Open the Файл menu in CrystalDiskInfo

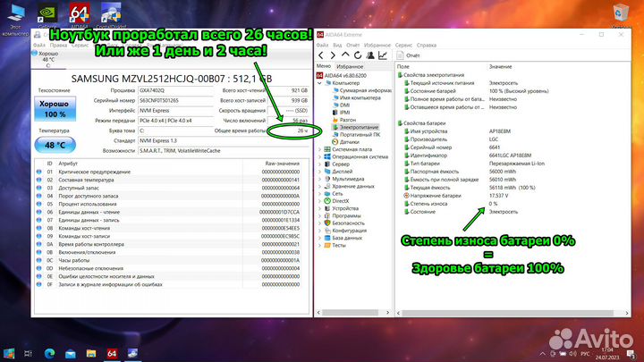point(39,46)
